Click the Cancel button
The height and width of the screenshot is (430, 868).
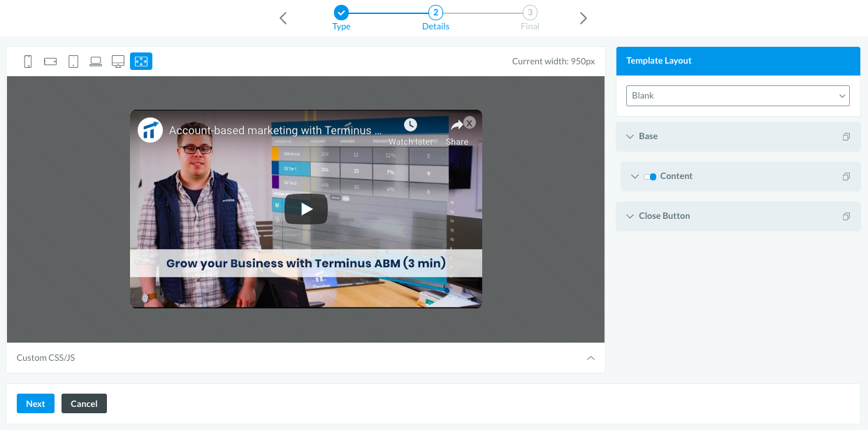84,403
